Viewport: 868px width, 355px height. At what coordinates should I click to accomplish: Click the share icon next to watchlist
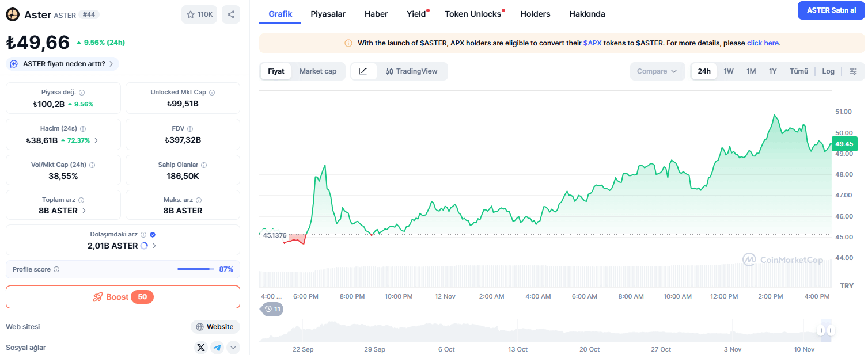231,14
